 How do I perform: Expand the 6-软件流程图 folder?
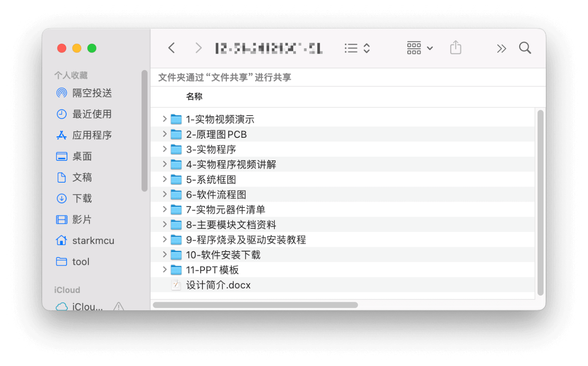(165, 194)
